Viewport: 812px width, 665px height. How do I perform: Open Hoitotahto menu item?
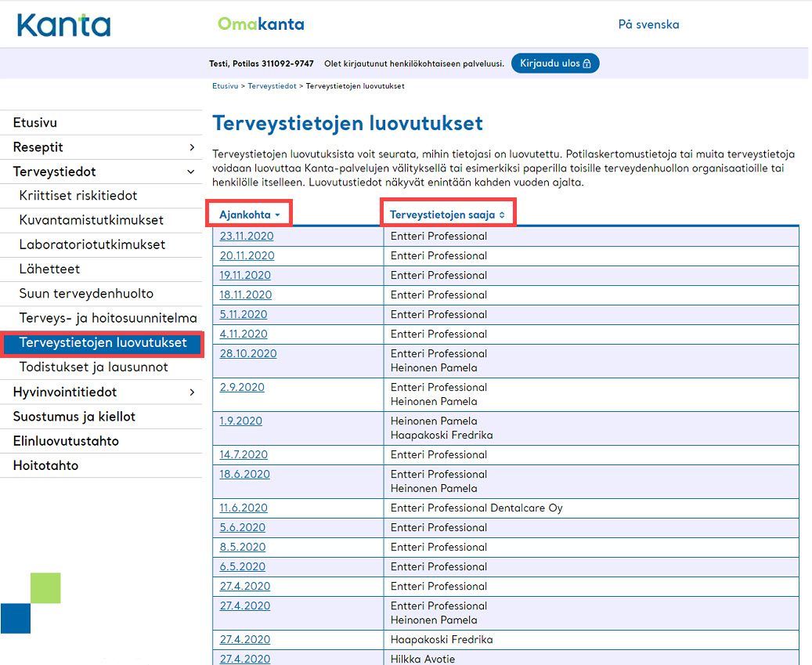(45, 465)
